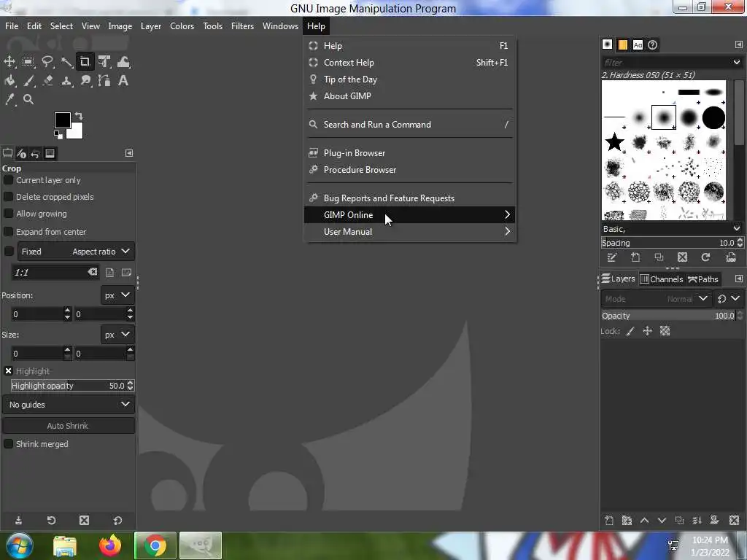Enable Delete cropped pixels checkbox

click(8, 197)
